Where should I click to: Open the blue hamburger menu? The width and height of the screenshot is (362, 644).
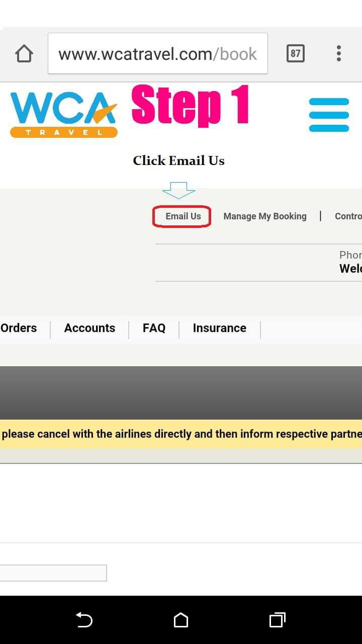(329, 115)
